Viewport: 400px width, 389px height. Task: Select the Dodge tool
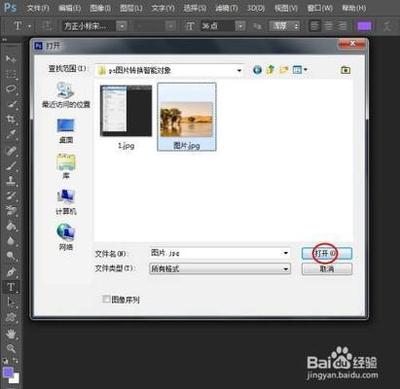[x=11, y=256]
